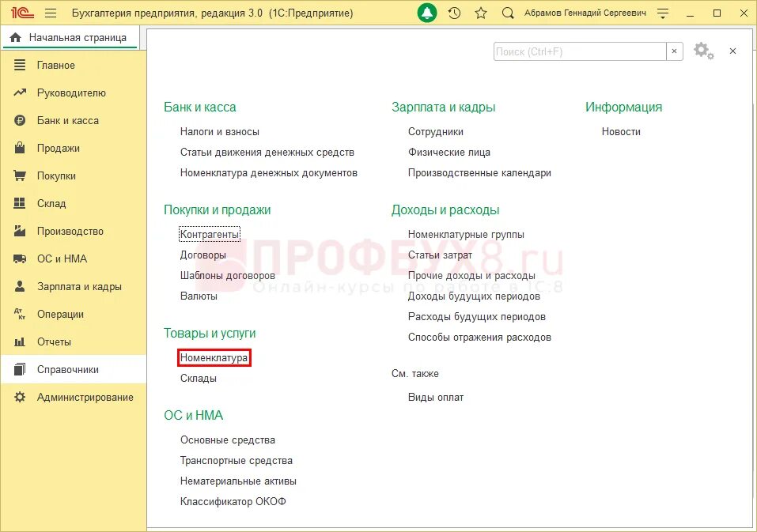Open the Новости link
This screenshot has height=532, width=757.
[621, 132]
